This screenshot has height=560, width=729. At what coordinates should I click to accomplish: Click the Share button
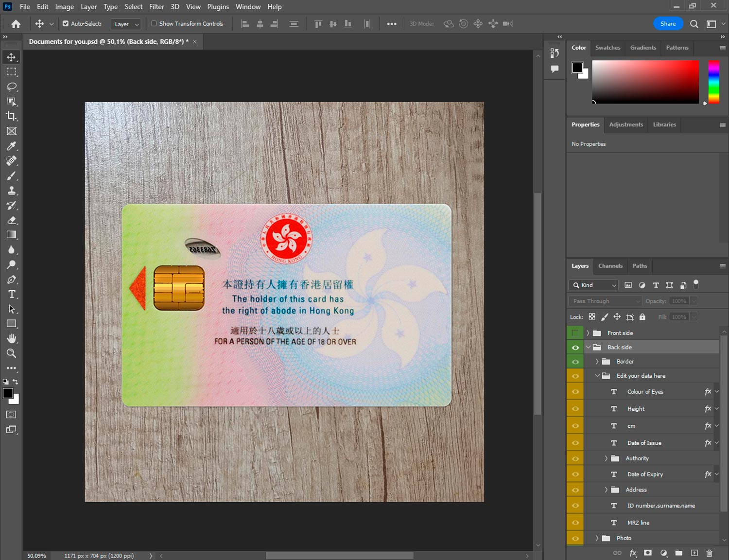click(668, 23)
